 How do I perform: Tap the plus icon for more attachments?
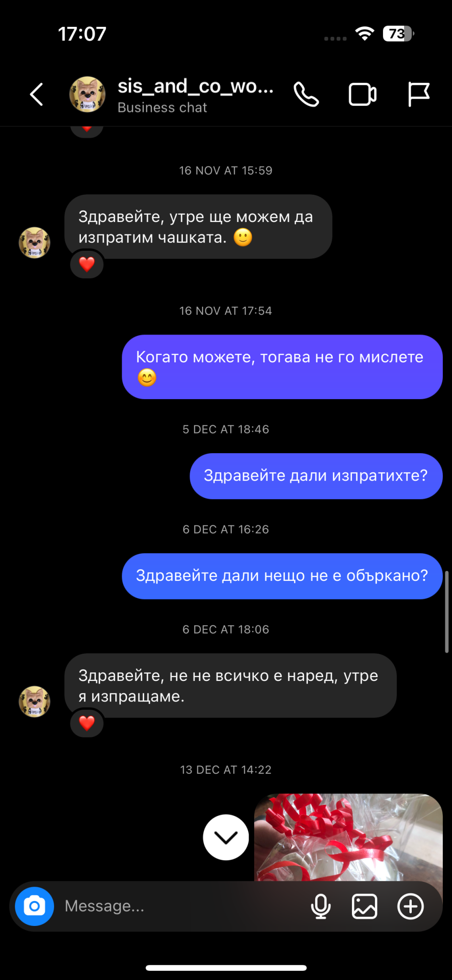411,906
